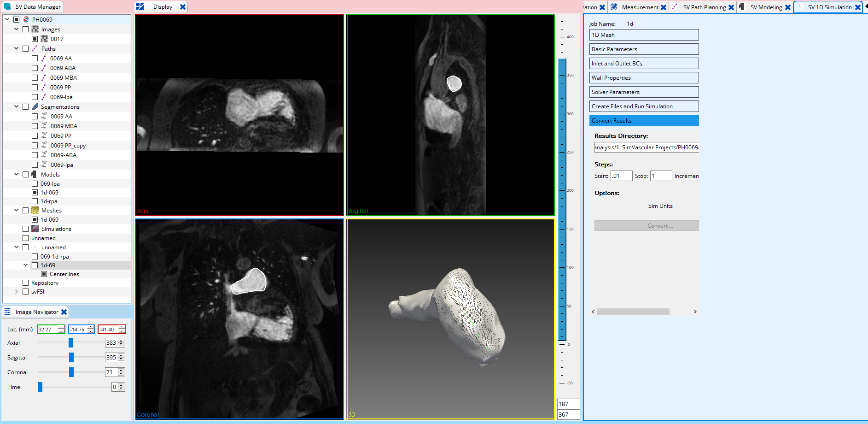Close the Image Navigator panel
868x424 pixels.
tap(64, 312)
